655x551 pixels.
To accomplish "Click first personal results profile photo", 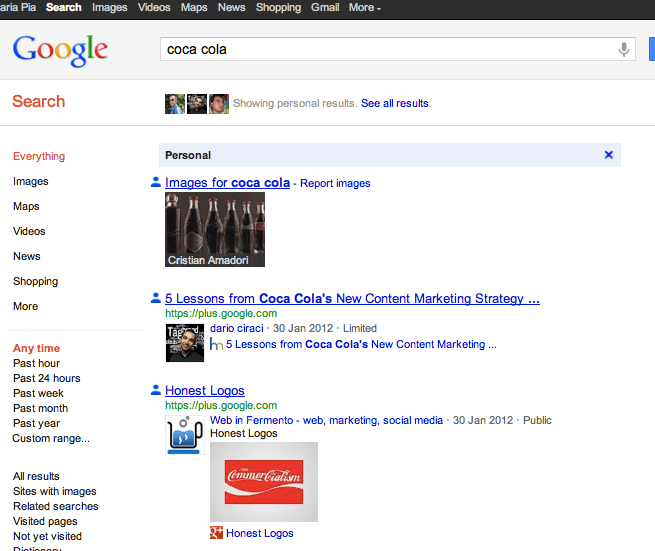I will tap(175, 104).
